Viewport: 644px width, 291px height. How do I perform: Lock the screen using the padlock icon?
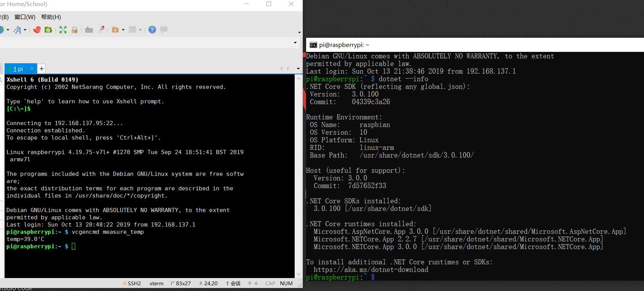coord(75,30)
